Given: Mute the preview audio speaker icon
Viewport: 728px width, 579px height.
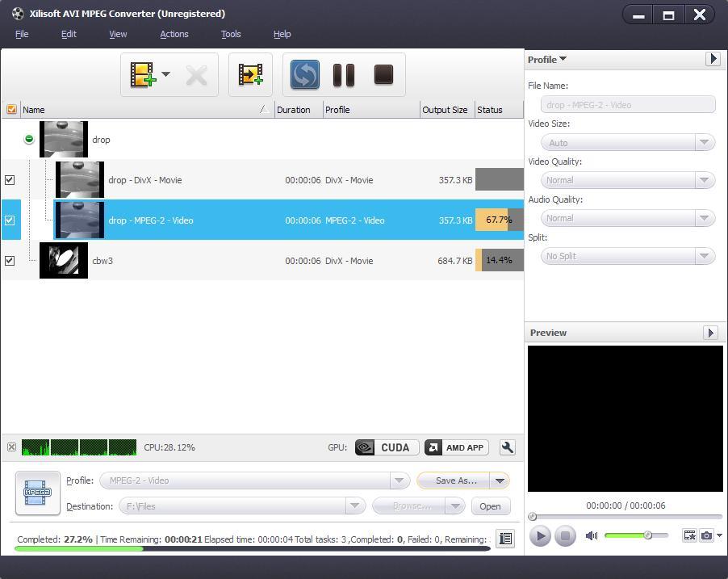Looking at the screenshot, I should [592, 535].
